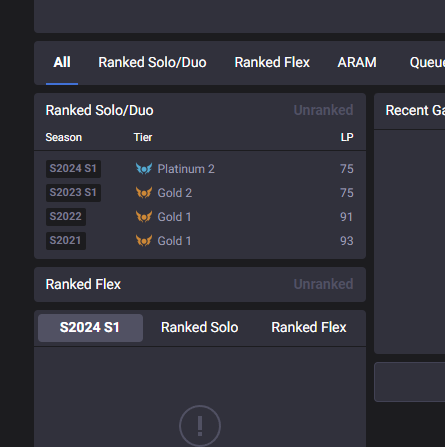This screenshot has height=447, width=445.
Task: Click the Ranked Flex card heading
Action: (x=83, y=284)
